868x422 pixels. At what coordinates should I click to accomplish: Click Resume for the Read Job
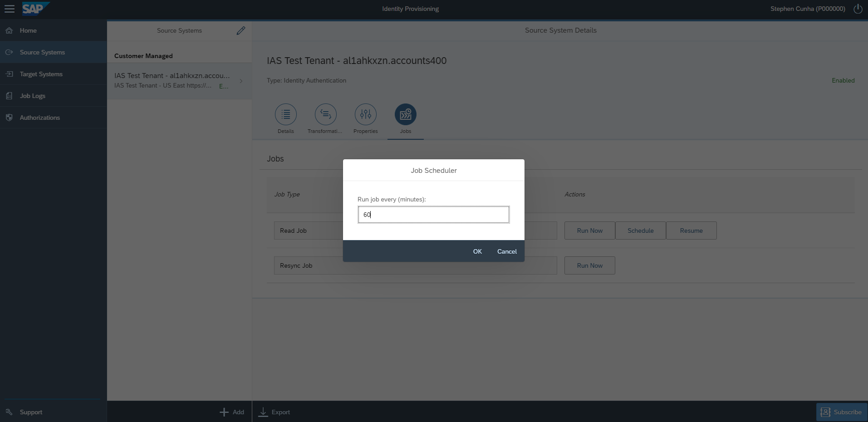pyautogui.click(x=691, y=231)
